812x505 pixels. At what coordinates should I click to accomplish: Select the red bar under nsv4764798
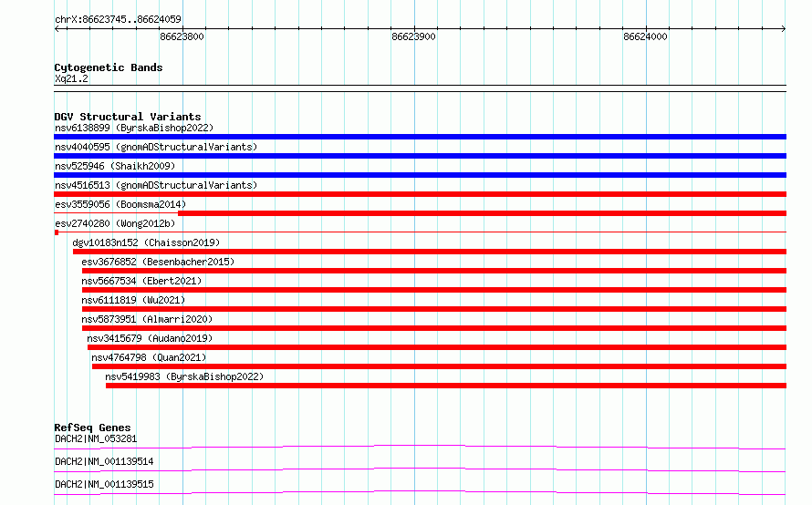(x=439, y=366)
